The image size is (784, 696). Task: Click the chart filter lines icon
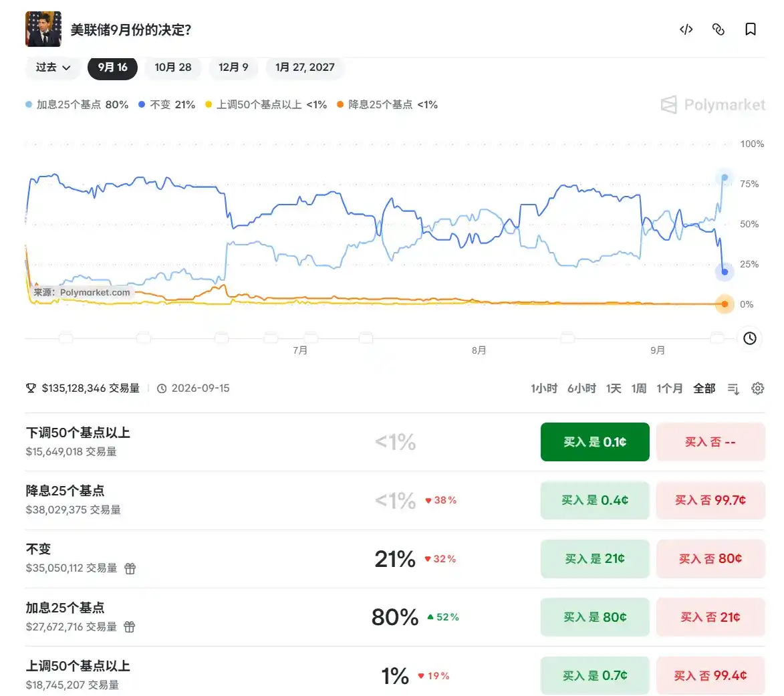(733, 388)
